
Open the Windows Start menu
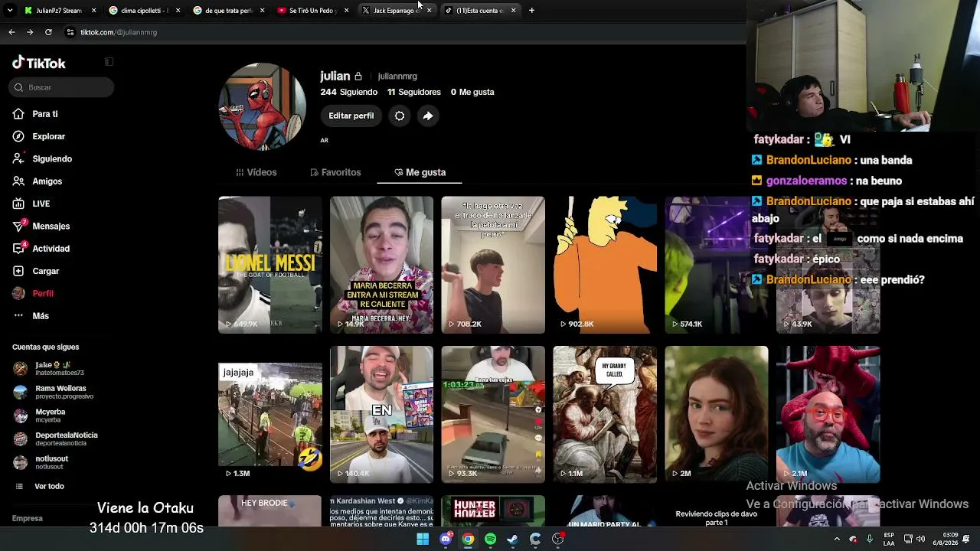423,539
